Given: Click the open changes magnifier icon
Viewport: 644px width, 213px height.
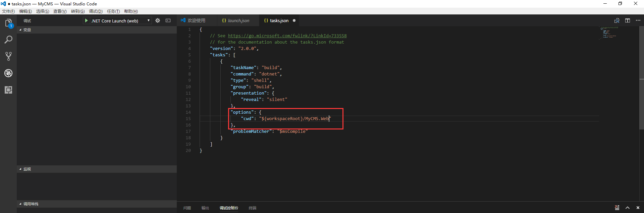Looking at the screenshot, I should [617, 20].
